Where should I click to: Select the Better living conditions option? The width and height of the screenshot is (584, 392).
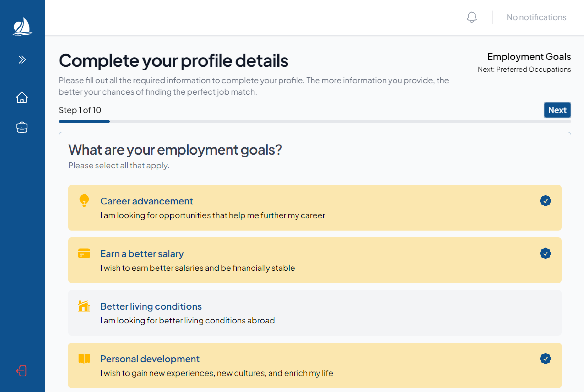(x=315, y=313)
